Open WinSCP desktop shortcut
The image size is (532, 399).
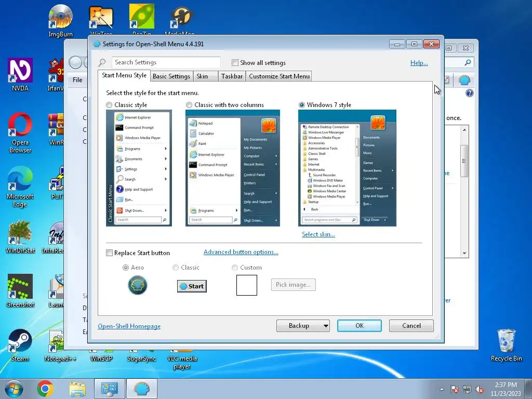coord(101,358)
